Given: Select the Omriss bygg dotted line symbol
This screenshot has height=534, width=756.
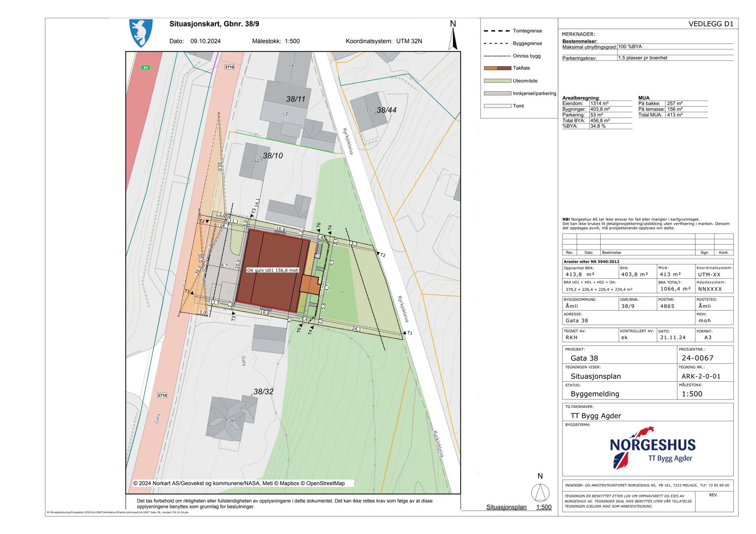Looking at the screenshot, I should click(x=497, y=56).
